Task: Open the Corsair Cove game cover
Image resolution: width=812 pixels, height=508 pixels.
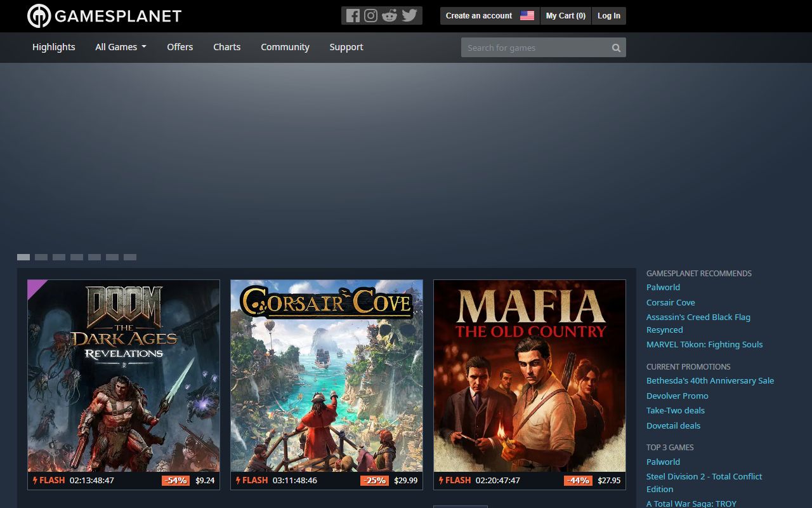Action: tap(327, 376)
